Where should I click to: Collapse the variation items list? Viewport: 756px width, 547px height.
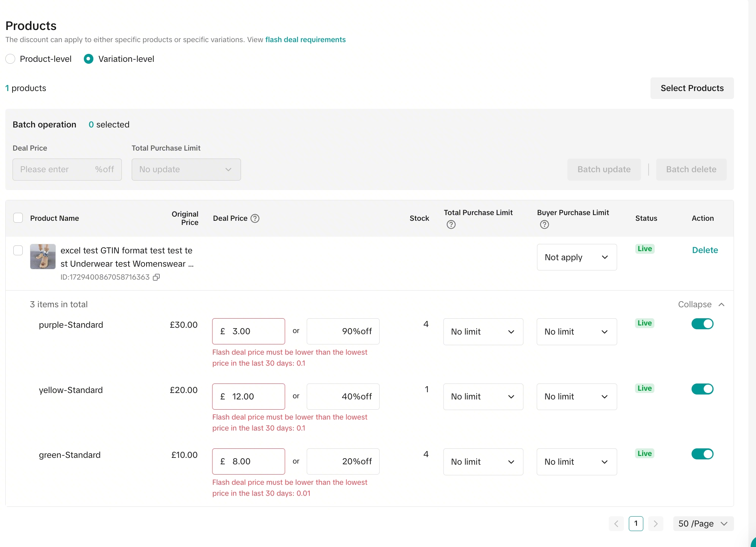701,305
